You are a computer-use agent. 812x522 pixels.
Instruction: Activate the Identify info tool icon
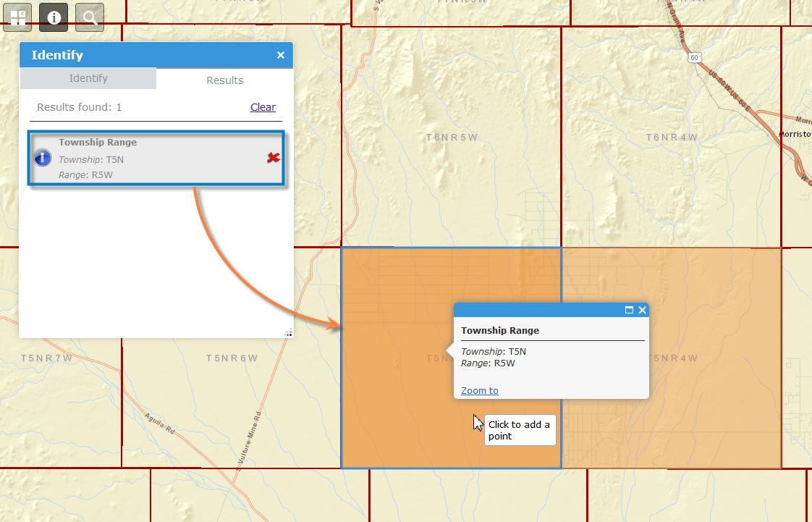54,17
